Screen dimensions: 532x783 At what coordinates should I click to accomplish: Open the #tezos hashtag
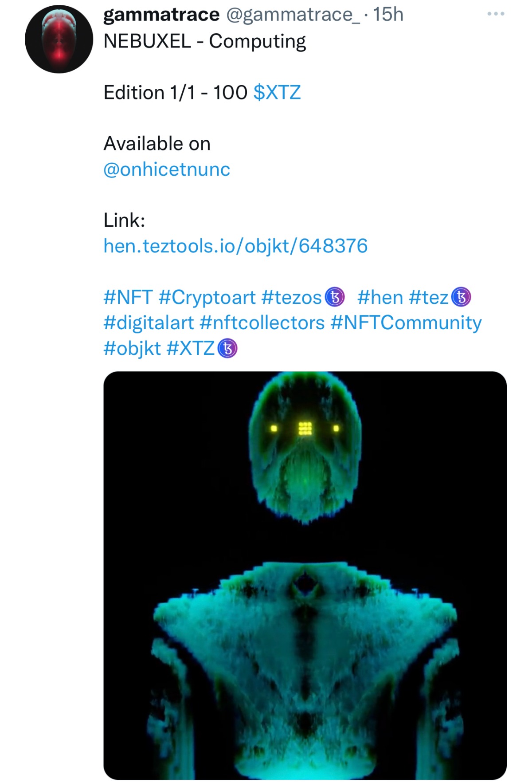[x=292, y=297]
